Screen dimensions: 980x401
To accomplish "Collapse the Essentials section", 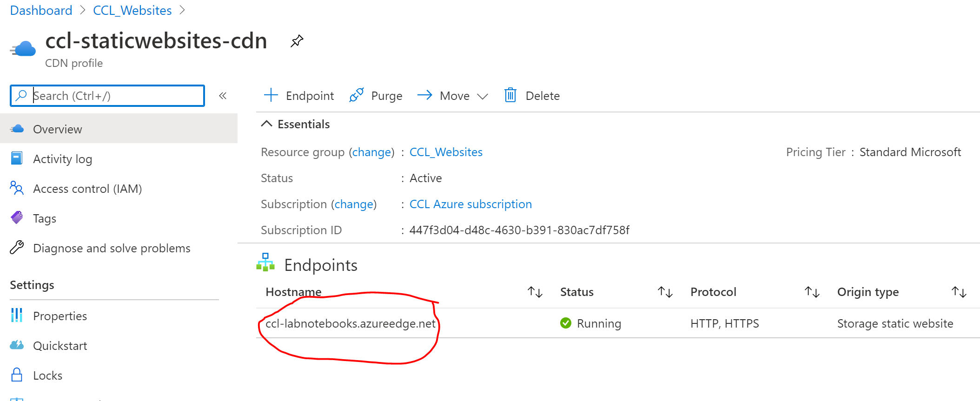I will pyautogui.click(x=266, y=124).
